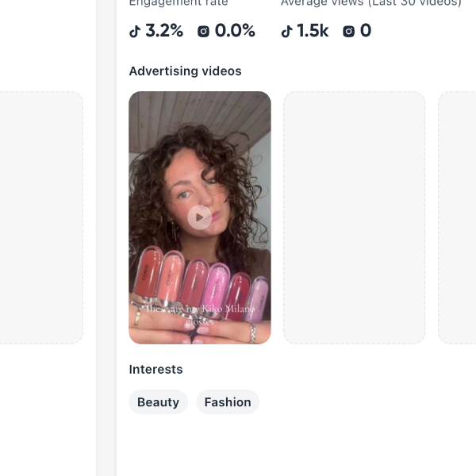The image size is (476, 476).
Task: Click the Advertising videos heading
Action: (x=185, y=71)
